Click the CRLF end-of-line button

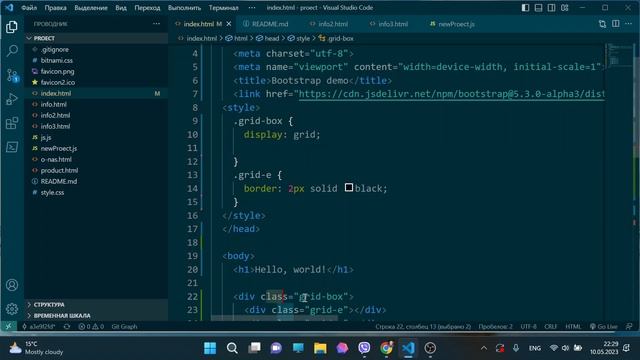click(551, 327)
